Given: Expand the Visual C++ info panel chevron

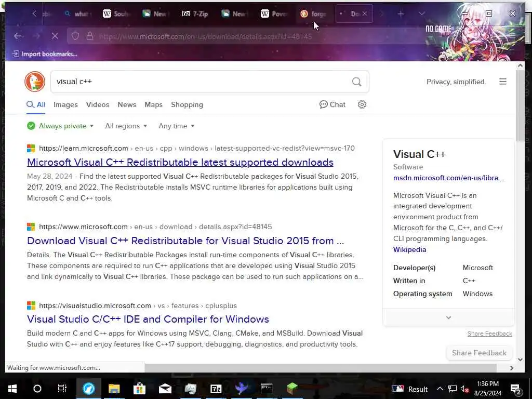Looking at the screenshot, I should 448,317.
